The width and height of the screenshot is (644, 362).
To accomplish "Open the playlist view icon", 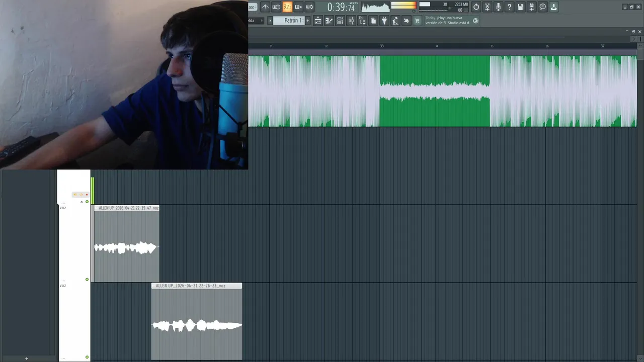I will [318, 21].
